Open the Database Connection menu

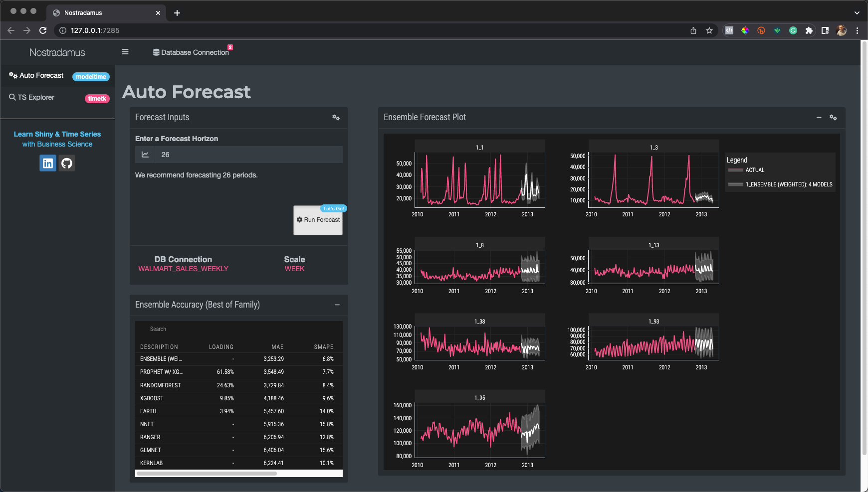coord(191,52)
